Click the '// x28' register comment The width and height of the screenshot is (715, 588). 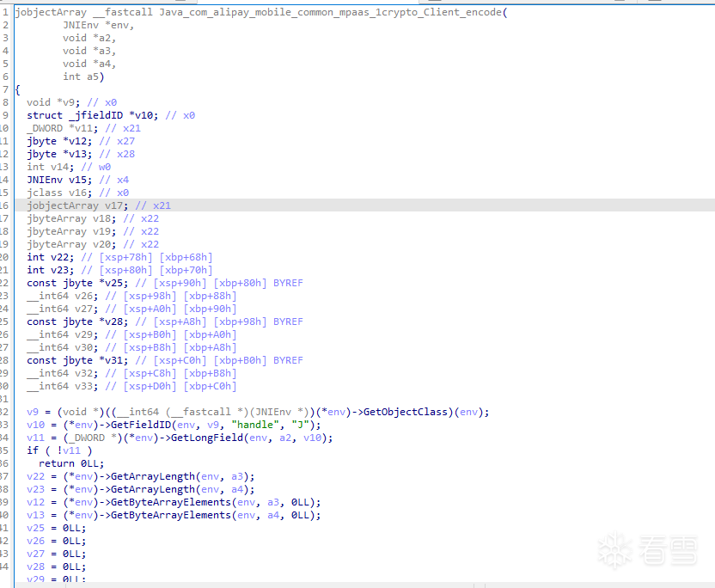117,154
